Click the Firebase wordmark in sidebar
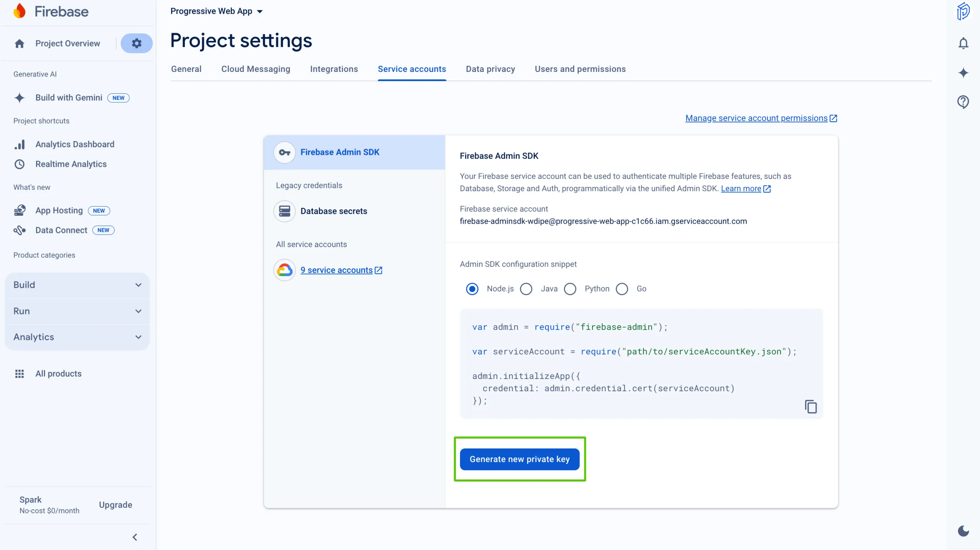 61,11
